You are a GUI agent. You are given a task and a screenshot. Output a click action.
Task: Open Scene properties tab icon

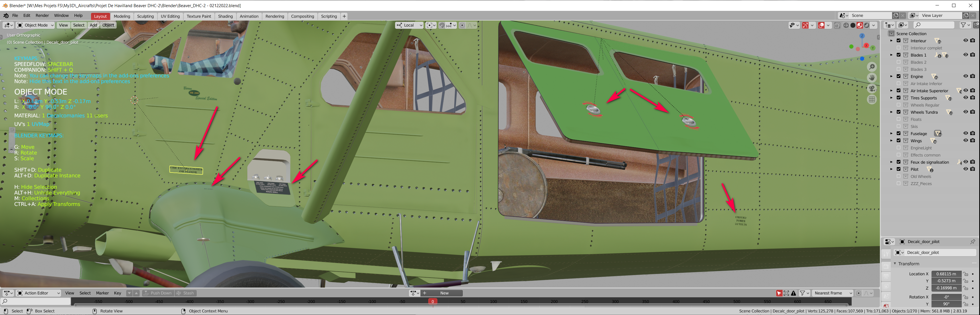click(x=886, y=296)
